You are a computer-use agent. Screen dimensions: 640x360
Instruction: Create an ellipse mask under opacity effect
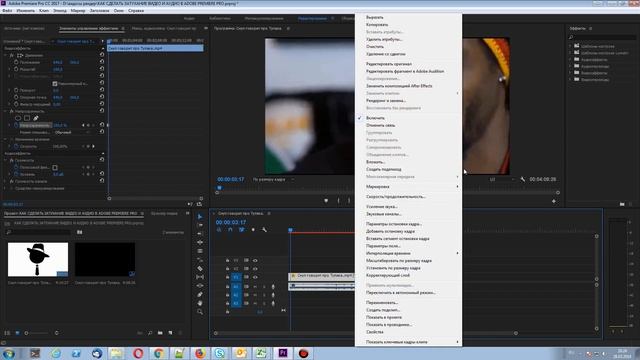coord(18,118)
